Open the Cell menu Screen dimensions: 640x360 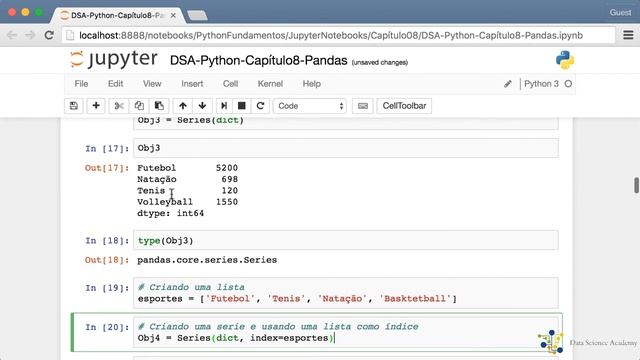[230, 84]
